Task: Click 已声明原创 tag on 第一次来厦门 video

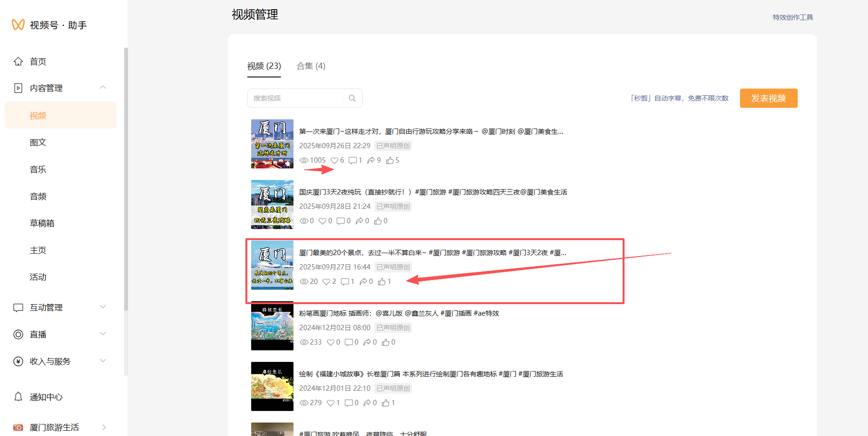Action: [393, 146]
